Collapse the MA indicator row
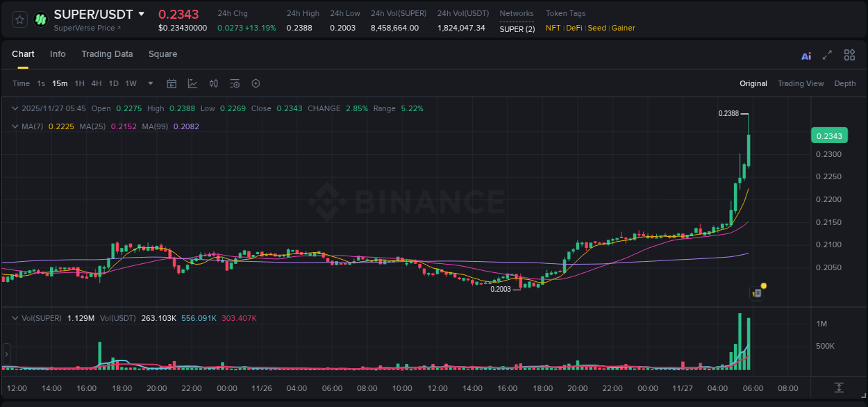The image size is (868, 407). pyautogui.click(x=15, y=126)
